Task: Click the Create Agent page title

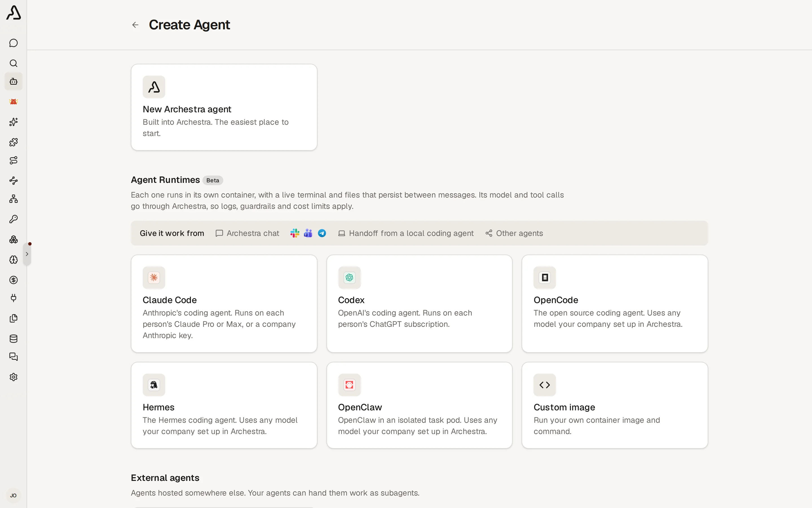Action: coord(189,25)
